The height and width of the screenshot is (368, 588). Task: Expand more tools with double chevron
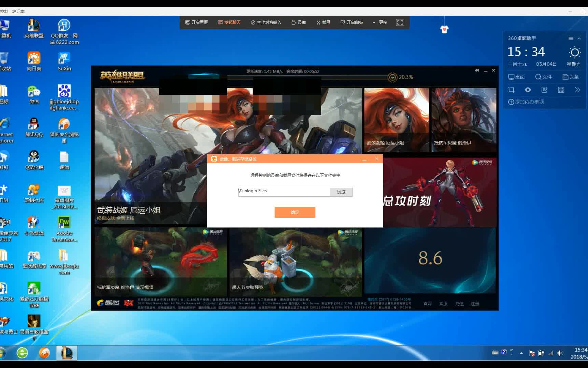click(577, 90)
